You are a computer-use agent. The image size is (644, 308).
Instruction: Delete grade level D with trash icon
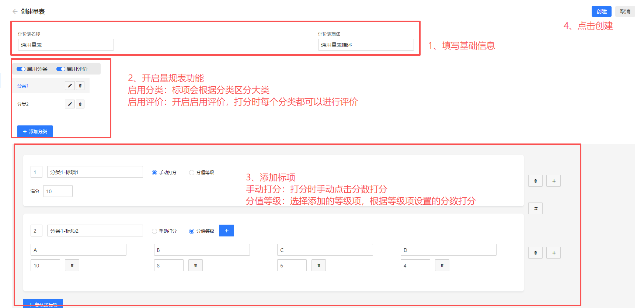click(442, 265)
